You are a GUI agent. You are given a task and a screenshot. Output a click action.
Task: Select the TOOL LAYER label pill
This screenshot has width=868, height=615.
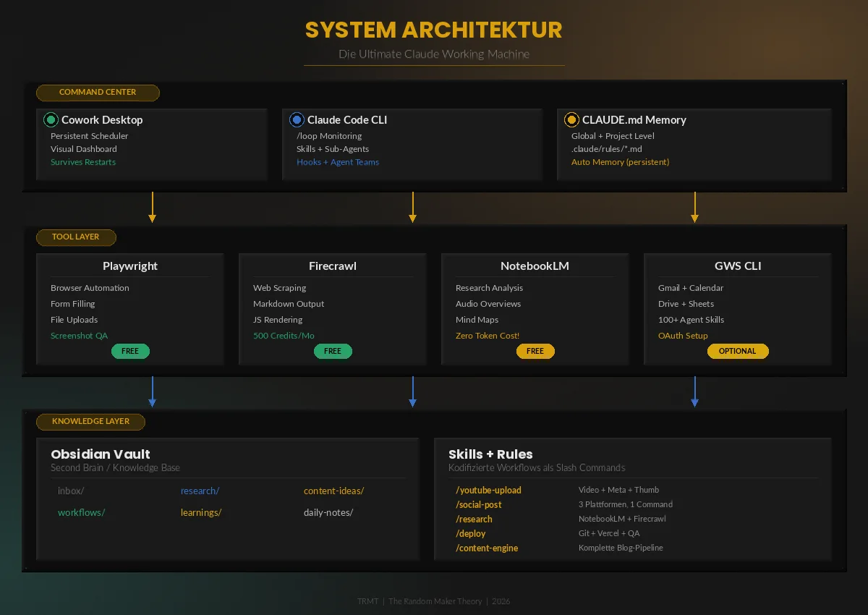(76, 237)
